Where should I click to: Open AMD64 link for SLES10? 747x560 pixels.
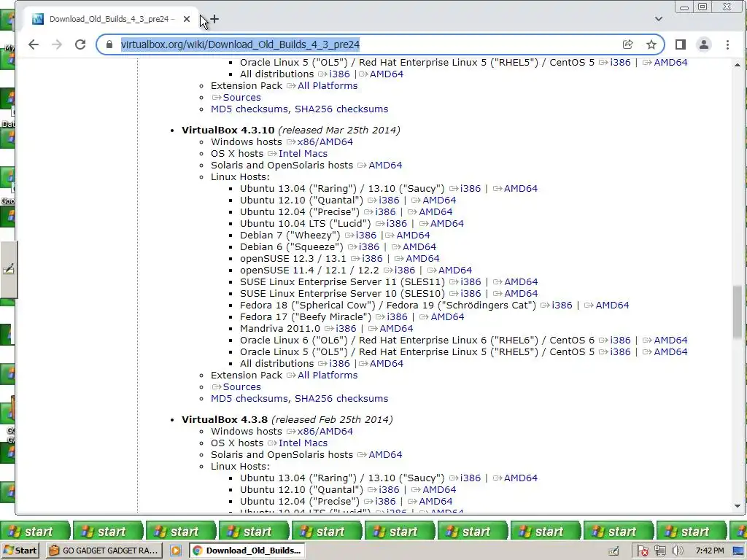point(521,294)
